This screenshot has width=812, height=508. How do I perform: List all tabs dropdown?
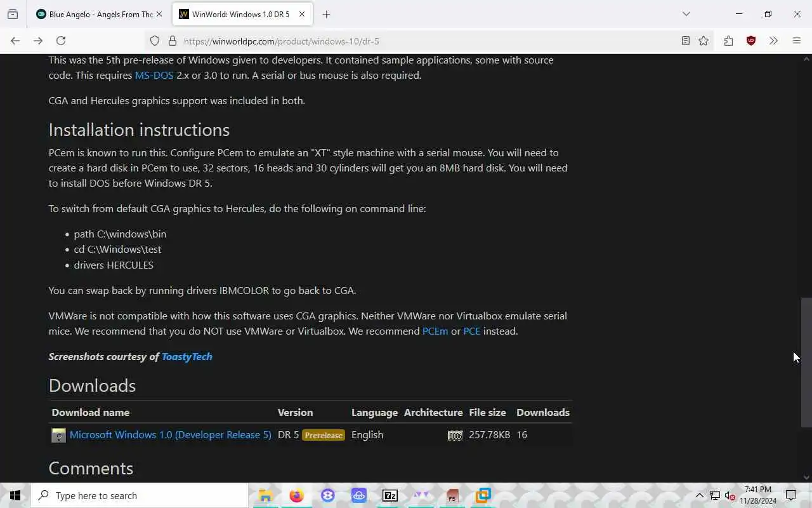(x=686, y=14)
